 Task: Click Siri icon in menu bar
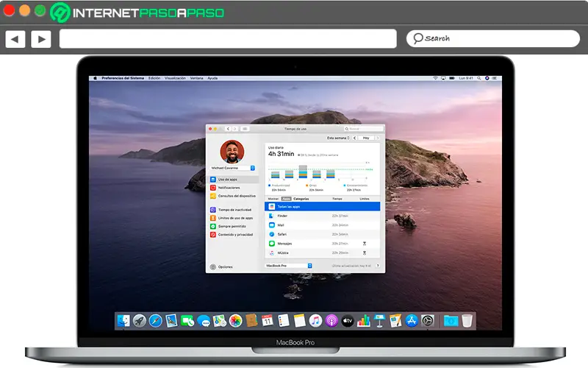[487, 78]
